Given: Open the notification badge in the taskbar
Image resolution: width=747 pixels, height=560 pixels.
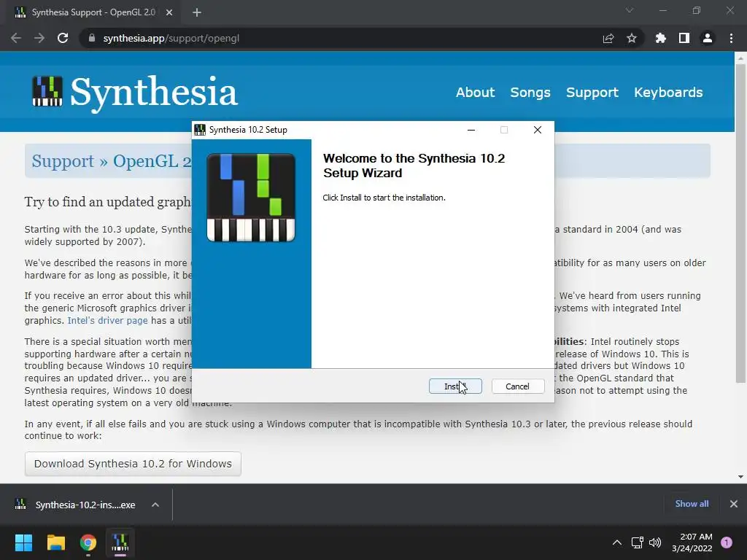Looking at the screenshot, I should 727,542.
